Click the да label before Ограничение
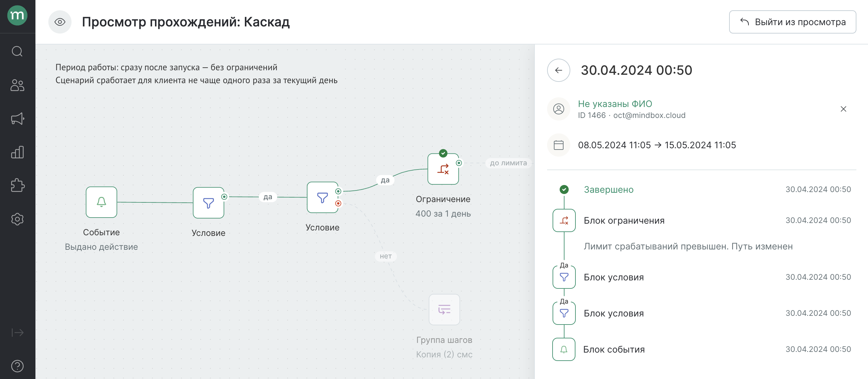 [385, 180]
